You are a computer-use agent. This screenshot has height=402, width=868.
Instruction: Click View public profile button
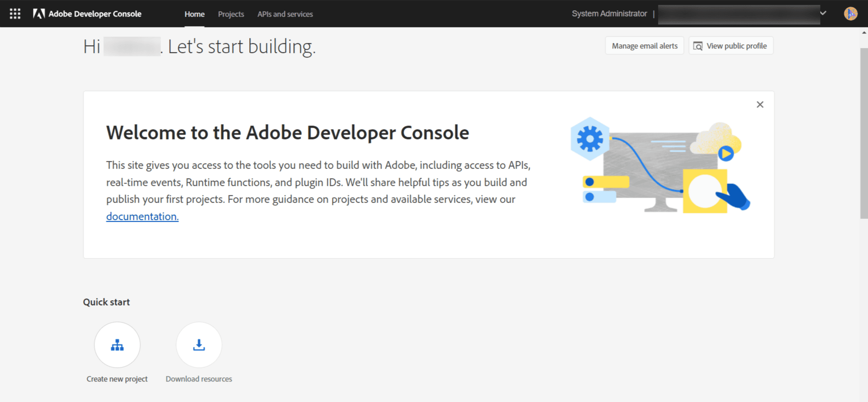click(731, 45)
